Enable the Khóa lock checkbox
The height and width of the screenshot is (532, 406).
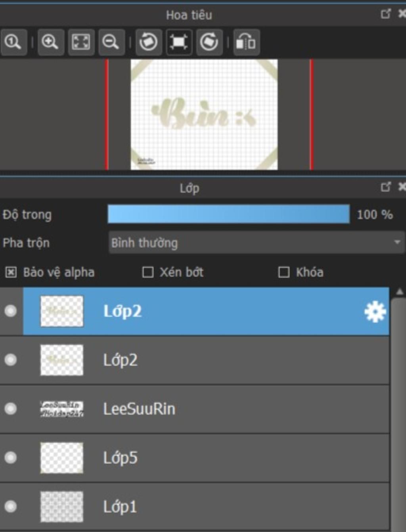pos(284,272)
